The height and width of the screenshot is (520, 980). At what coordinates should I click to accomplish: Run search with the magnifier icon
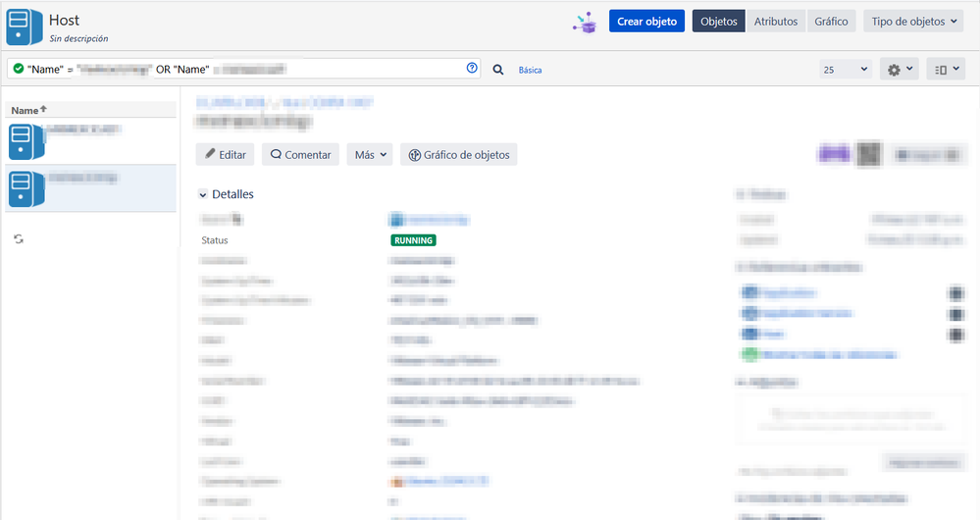pos(498,70)
